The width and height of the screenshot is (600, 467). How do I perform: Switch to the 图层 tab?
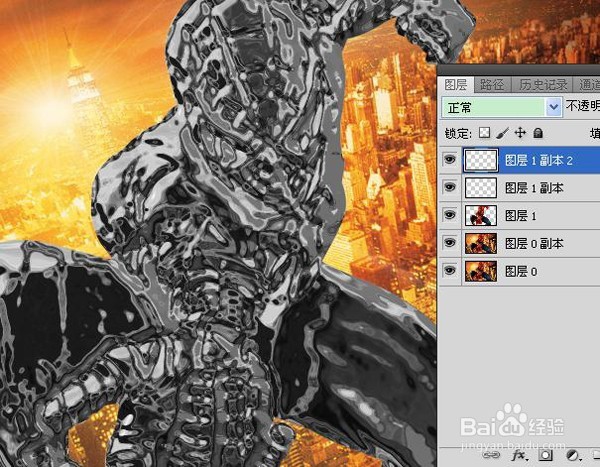456,85
